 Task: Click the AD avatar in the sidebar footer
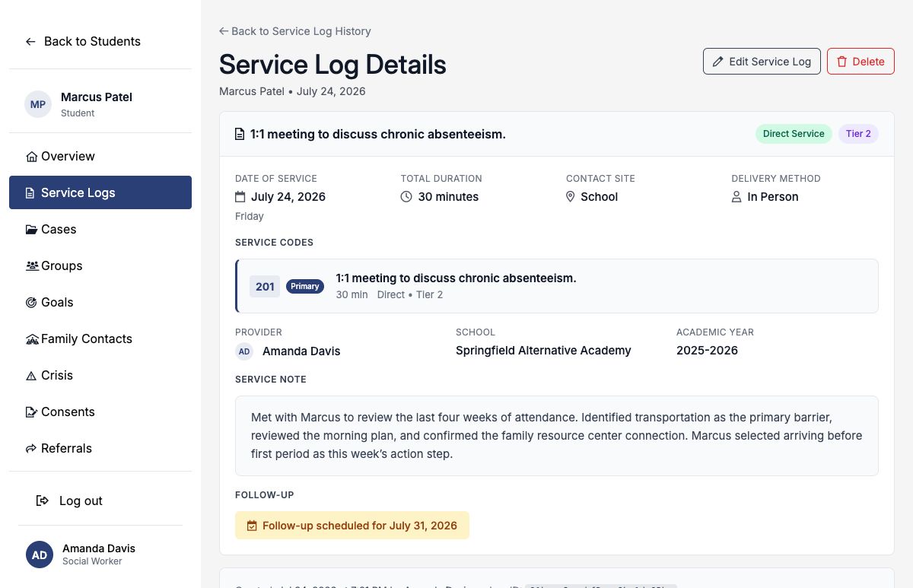point(40,555)
